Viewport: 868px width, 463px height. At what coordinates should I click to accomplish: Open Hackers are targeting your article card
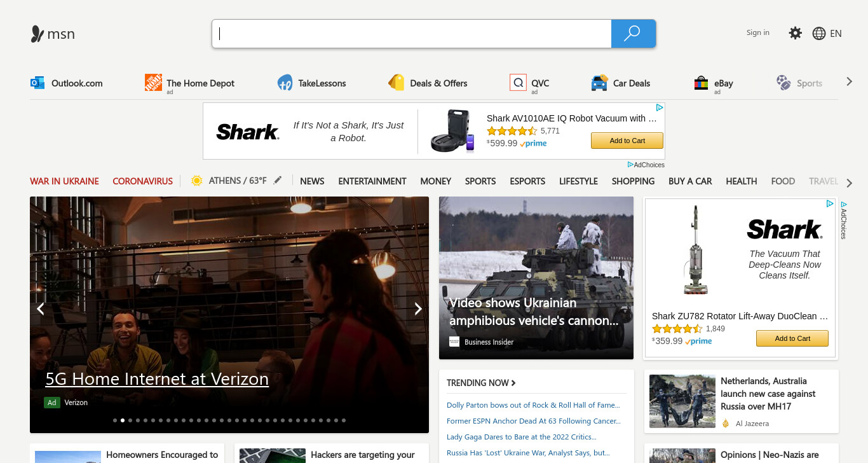[x=332, y=453]
